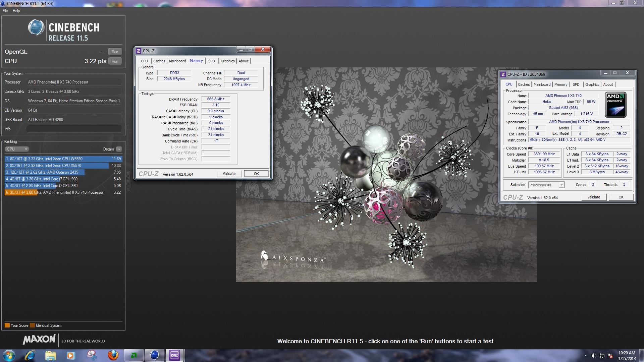Switch to Caches tab in memory CPU-Z window
The image size is (644, 362).
coord(159,61)
